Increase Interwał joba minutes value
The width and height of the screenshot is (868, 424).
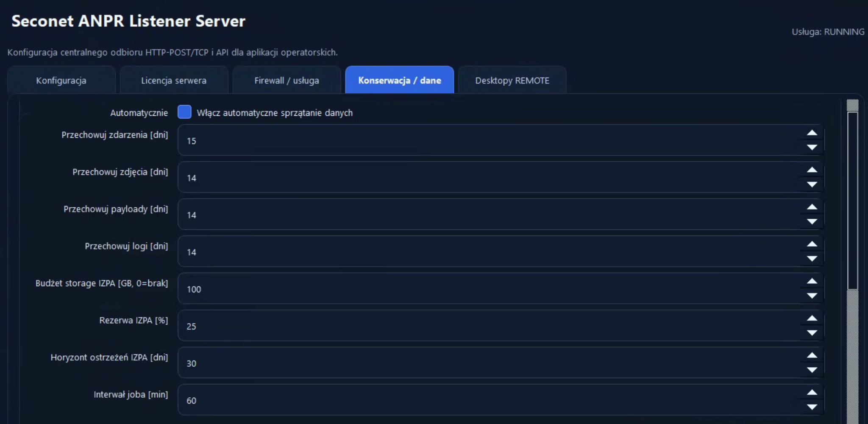(812, 393)
